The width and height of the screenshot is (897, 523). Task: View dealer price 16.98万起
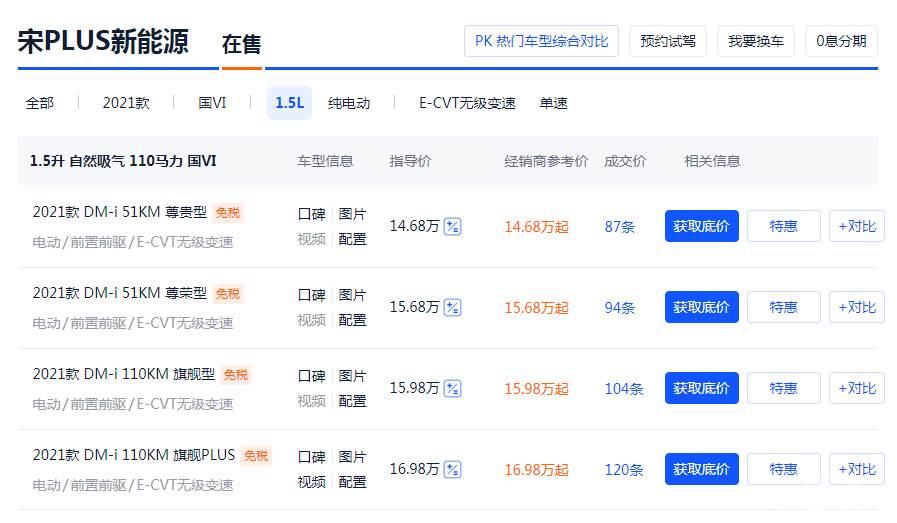coord(536,470)
